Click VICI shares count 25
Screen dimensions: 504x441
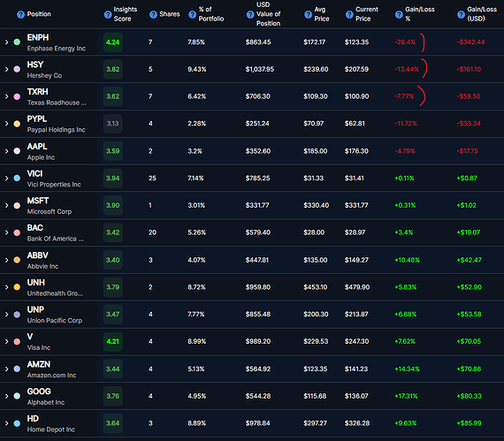click(152, 178)
